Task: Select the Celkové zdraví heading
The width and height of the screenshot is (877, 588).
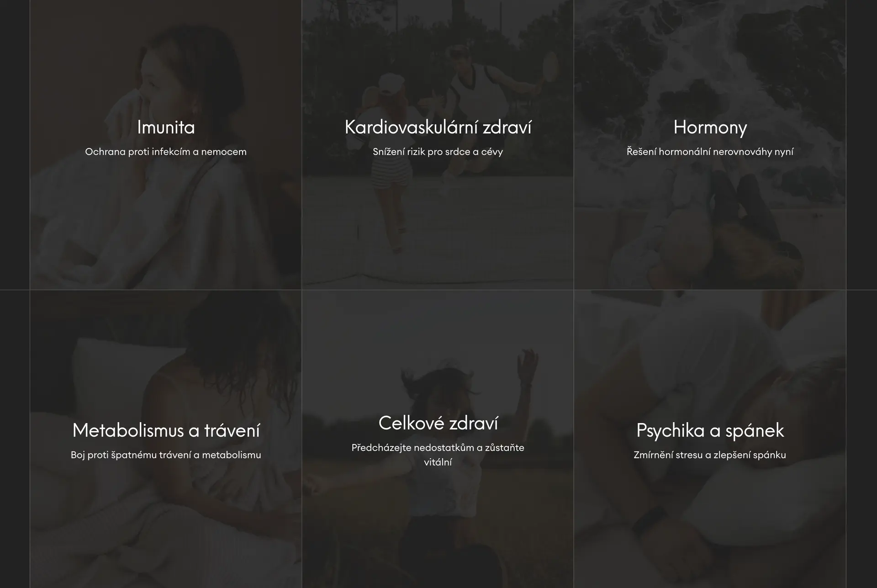Action: (x=438, y=423)
